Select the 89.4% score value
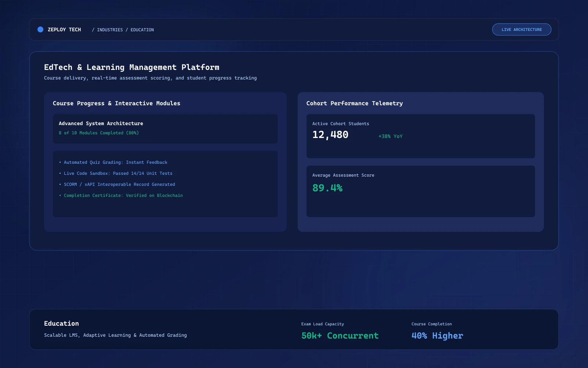588x368 pixels. 327,188
